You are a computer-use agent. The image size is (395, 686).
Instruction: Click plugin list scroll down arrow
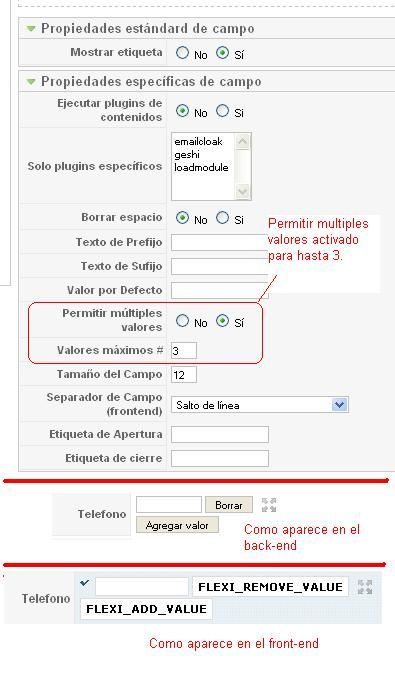tap(242, 192)
